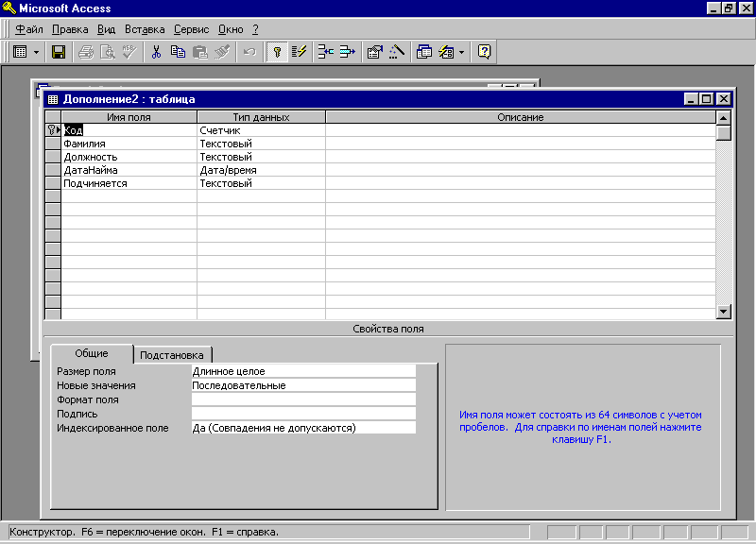
Task: Click the Счетчик data type cell
Action: (x=262, y=130)
